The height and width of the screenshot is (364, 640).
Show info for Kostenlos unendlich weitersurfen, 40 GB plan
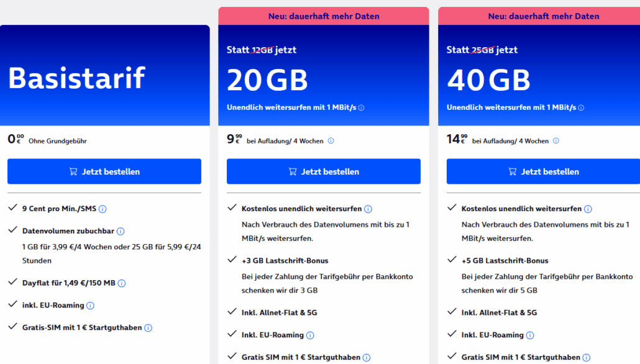click(588, 209)
